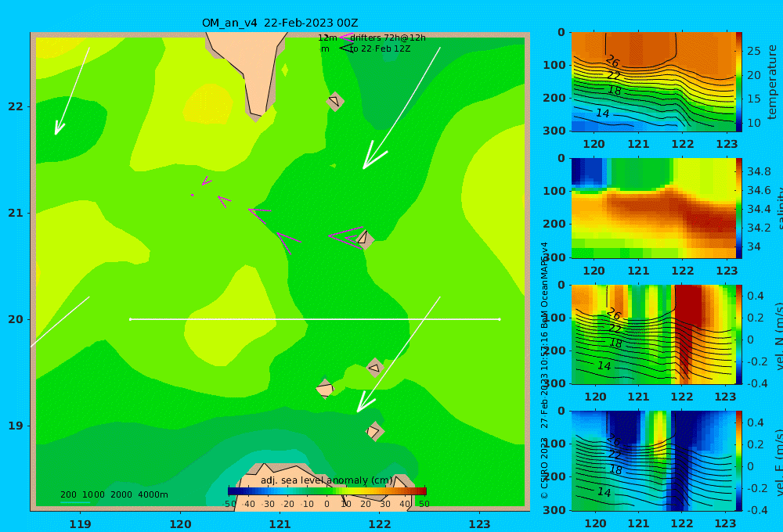Open the temperature section panel
The height and width of the screenshot is (532, 783).
[x=653, y=82]
